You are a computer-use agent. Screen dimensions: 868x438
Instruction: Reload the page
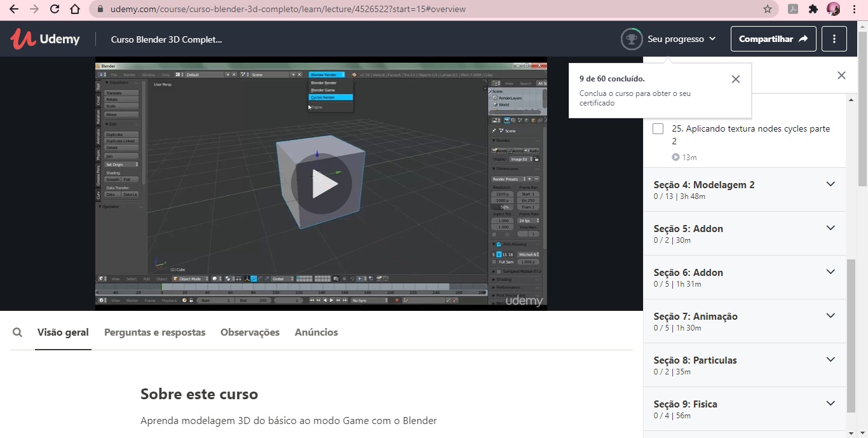coord(55,9)
